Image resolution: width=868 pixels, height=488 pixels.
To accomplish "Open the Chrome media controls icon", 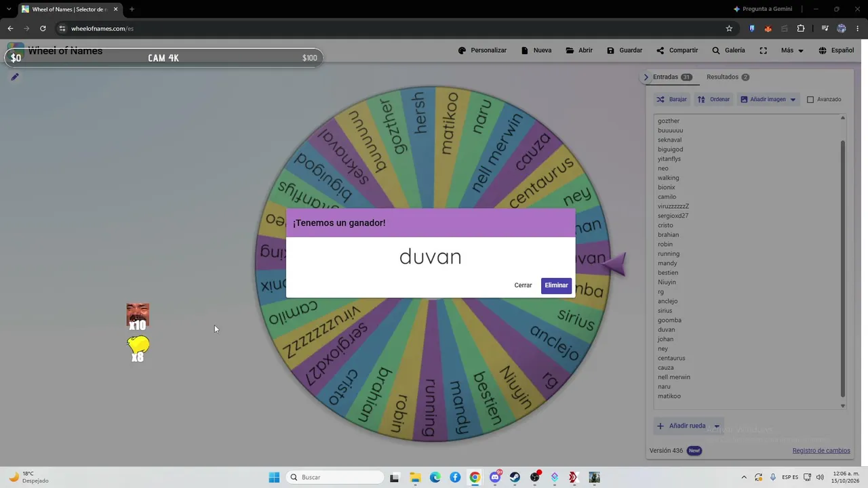I will pos(825,28).
